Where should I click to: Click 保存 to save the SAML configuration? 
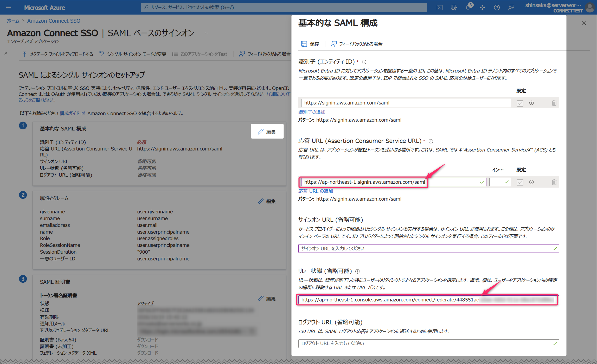point(310,44)
